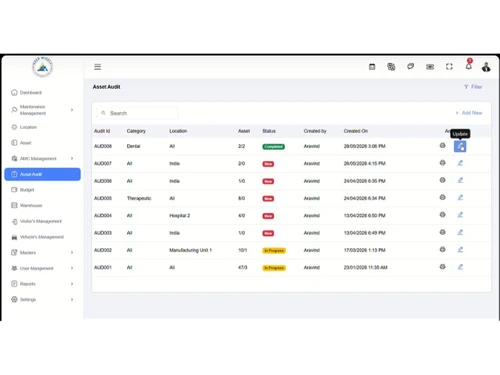This screenshot has height=375, width=500.
Task: Open the Filter option
Action: 473,87
